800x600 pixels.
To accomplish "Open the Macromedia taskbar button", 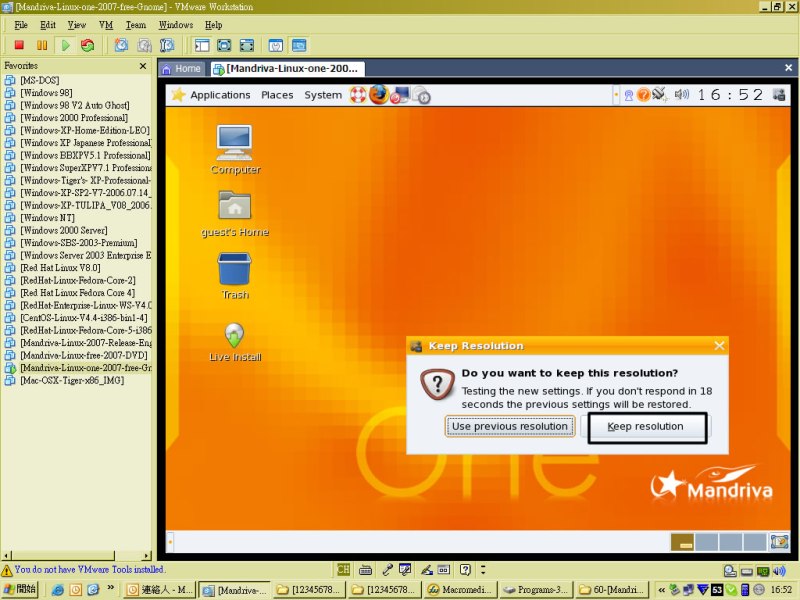I will pos(460,590).
